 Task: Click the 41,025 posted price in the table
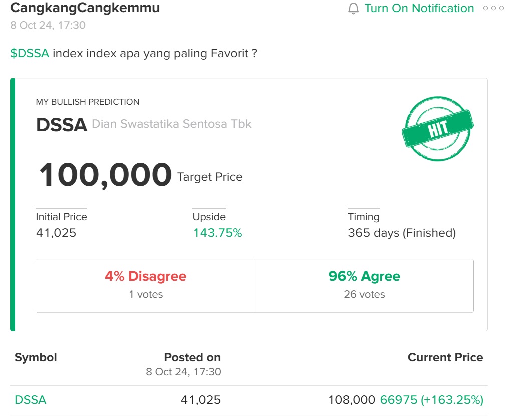(x=201, y=400)
